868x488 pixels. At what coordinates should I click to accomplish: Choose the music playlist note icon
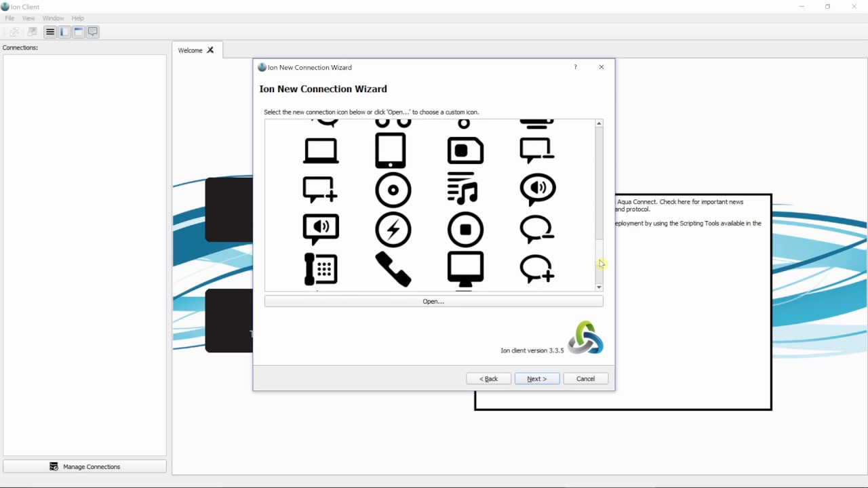tap(463, 189)
